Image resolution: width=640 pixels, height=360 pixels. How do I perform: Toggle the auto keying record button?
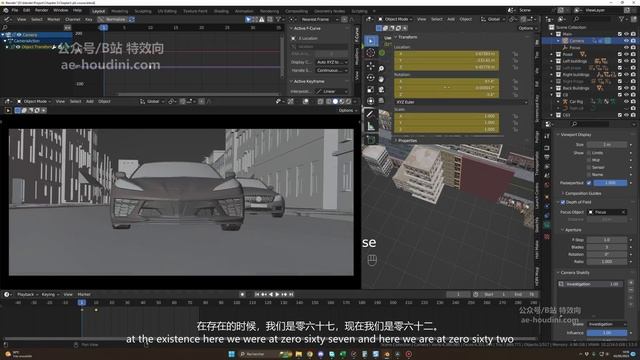pos(242,294)
